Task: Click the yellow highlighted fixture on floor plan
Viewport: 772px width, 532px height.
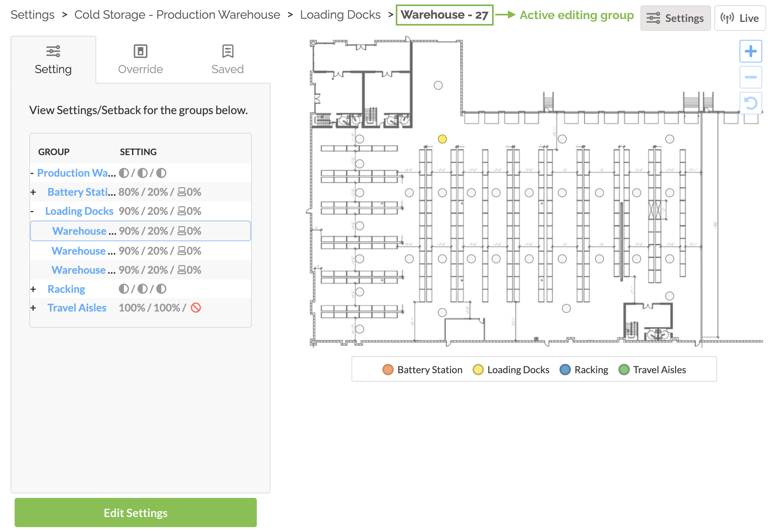Action: click(442, 139)
